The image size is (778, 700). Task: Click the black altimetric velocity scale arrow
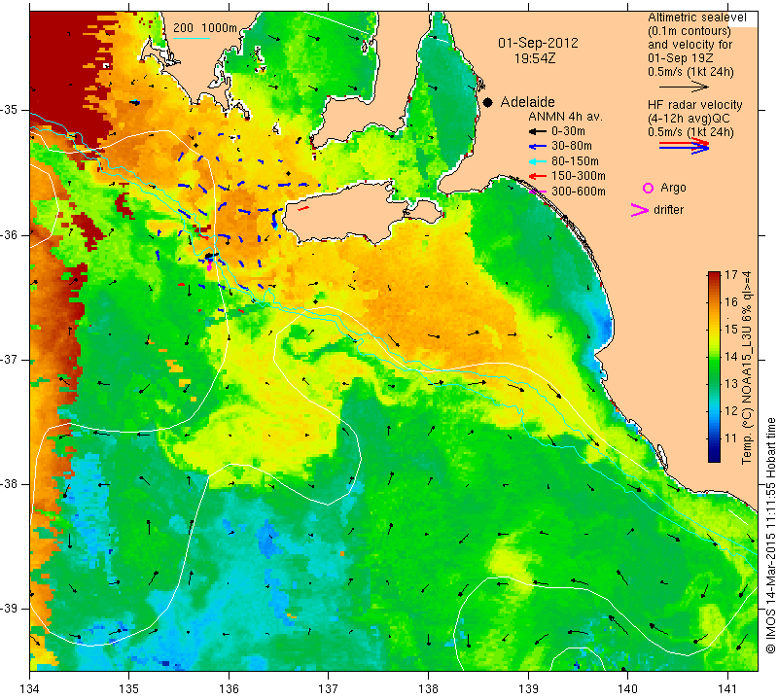[x=685, y=87]
